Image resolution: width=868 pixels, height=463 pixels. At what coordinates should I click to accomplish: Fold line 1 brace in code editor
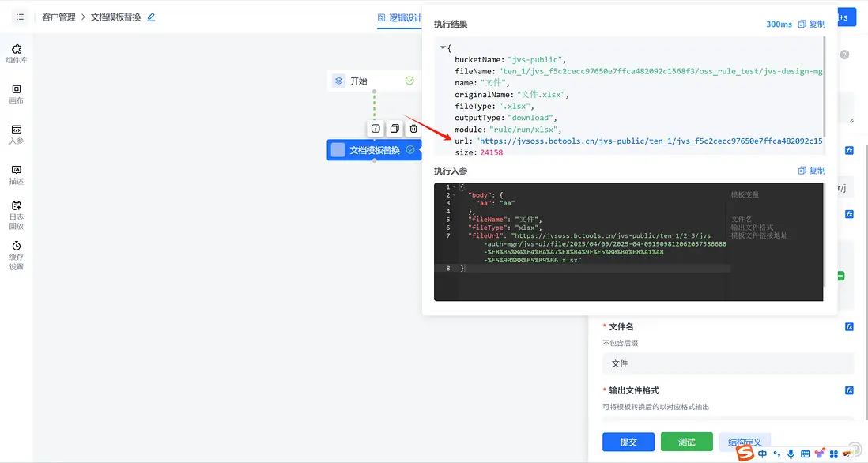tap(454, 187)
